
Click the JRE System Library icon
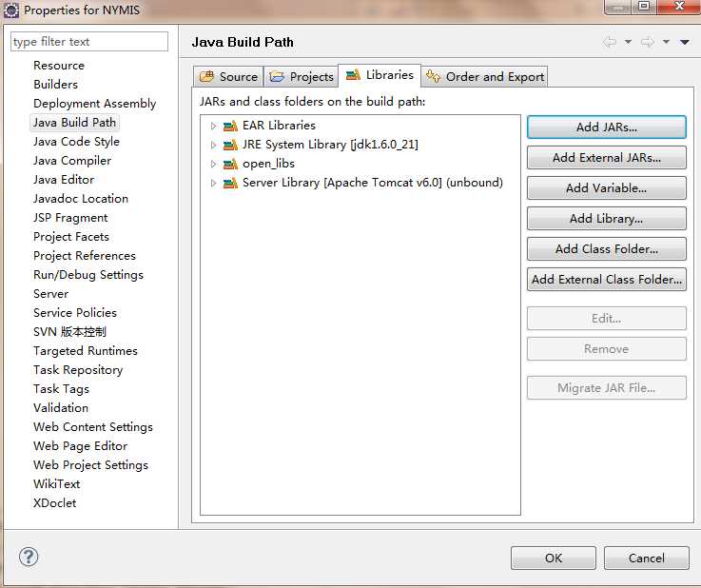pos(230,145)
